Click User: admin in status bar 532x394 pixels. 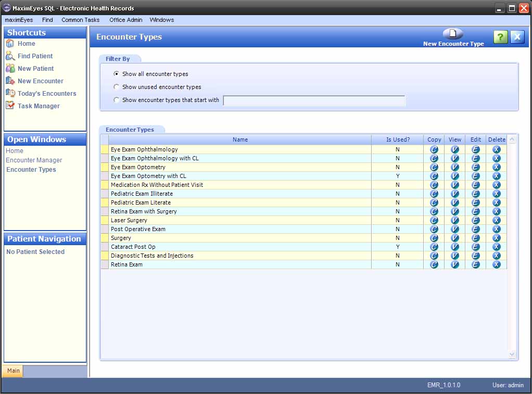[508, 385]
